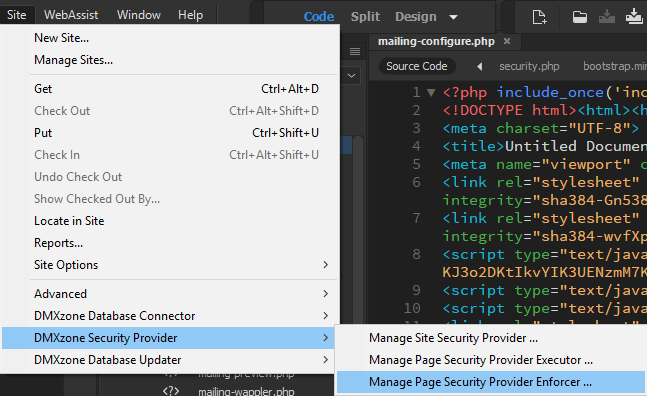
Task: Collapse code fold triangle on line 1
Action: (x=431, y=92)
